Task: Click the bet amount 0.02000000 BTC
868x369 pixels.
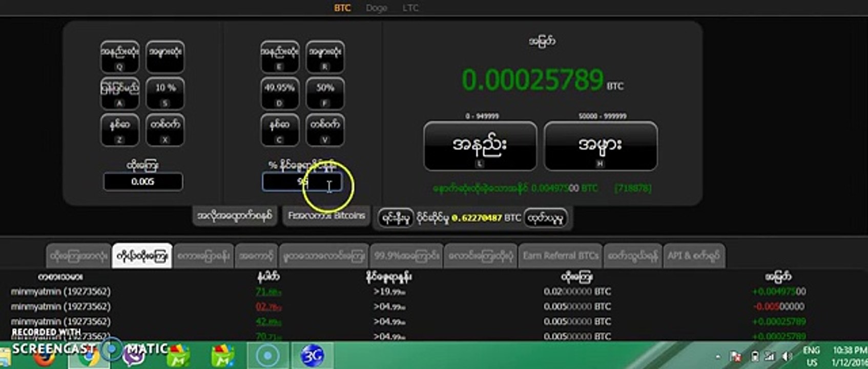Action: click(x=577, y=292)
